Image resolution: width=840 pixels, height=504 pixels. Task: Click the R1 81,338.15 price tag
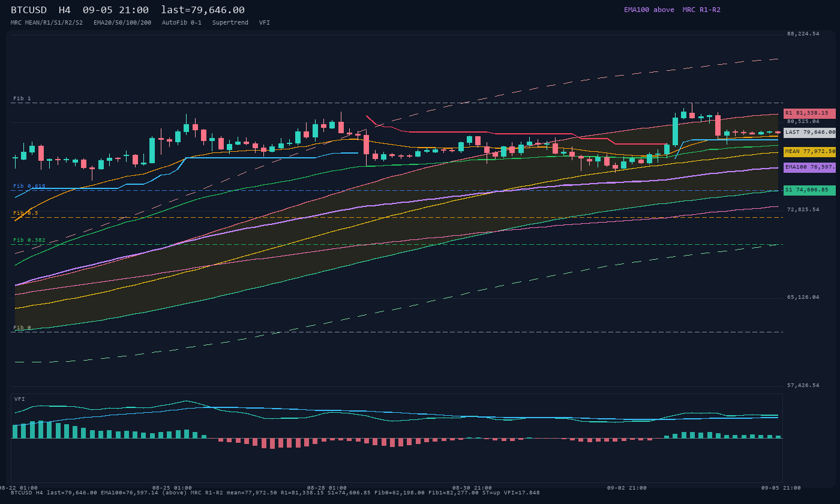click(809, 113)
